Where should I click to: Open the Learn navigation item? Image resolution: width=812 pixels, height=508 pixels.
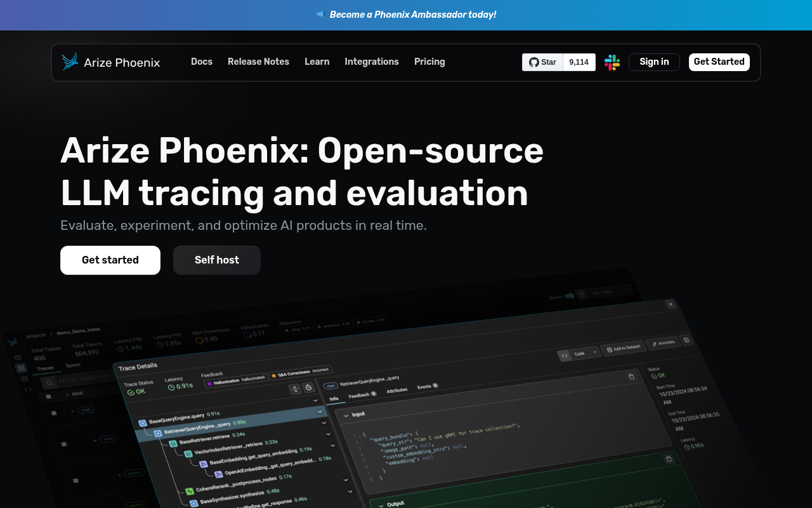pyautogui.click(x=317, y=62)
